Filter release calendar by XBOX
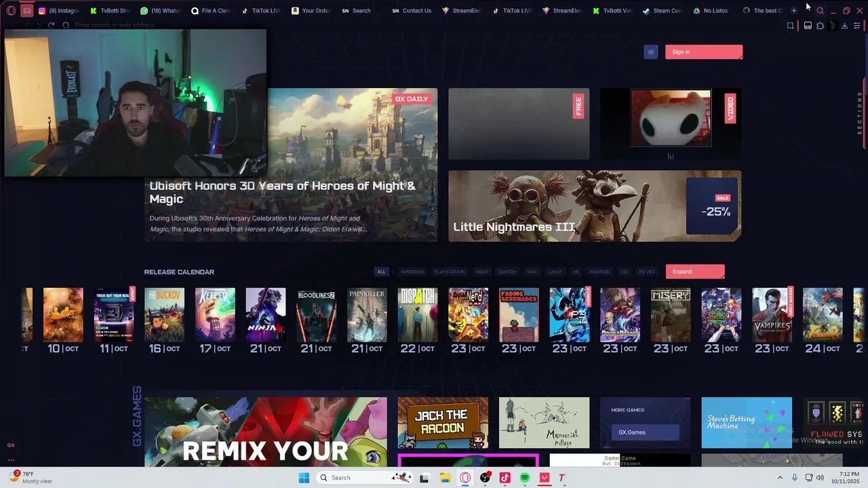 coord(481,272)
